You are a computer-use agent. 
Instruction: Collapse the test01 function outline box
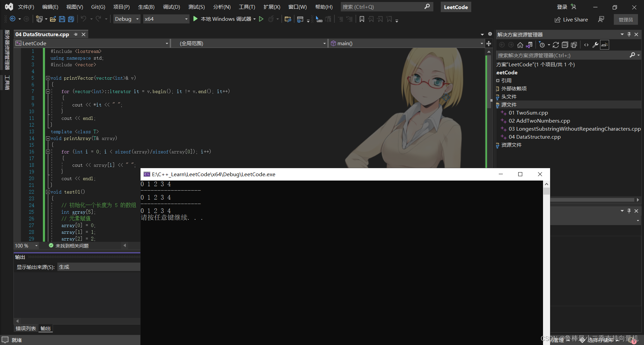[x=48, y=192]
